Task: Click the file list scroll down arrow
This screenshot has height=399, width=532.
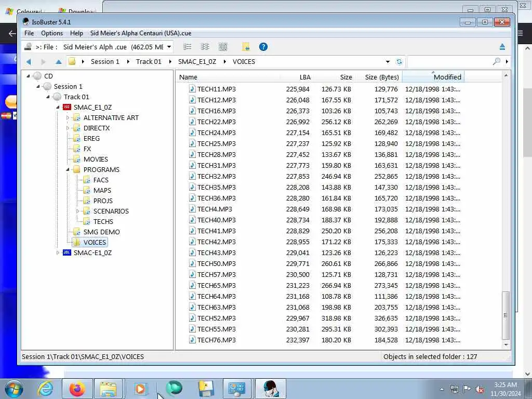Action: tap(506, 345)
